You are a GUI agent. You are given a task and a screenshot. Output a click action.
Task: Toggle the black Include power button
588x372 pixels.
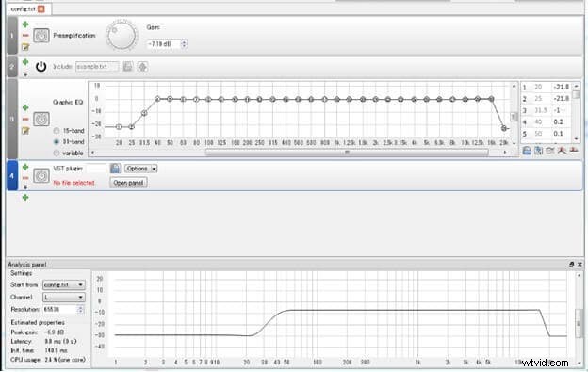41,67
